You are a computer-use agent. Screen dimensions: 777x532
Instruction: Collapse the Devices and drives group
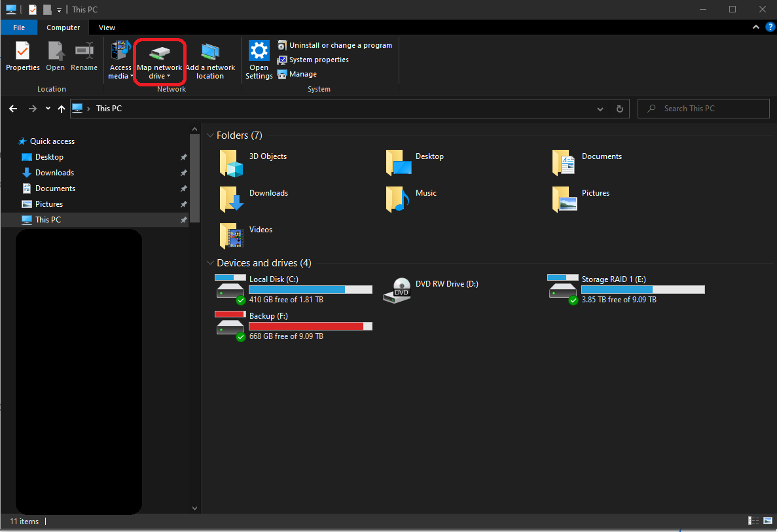click(210, 263)
